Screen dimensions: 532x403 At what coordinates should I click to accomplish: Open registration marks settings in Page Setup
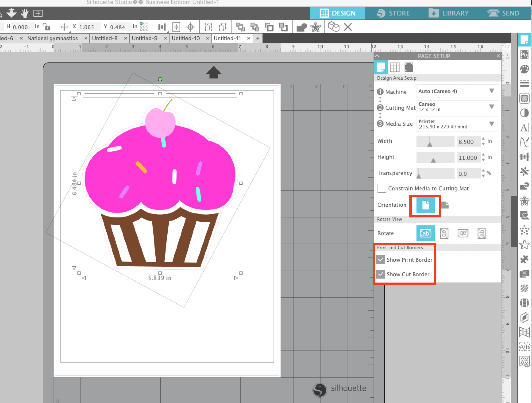point(409,67)
